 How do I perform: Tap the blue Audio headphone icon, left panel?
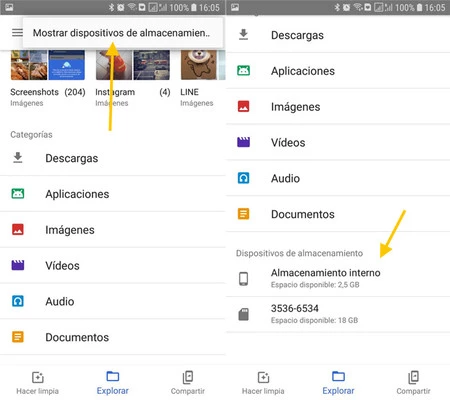coord(18,301)
